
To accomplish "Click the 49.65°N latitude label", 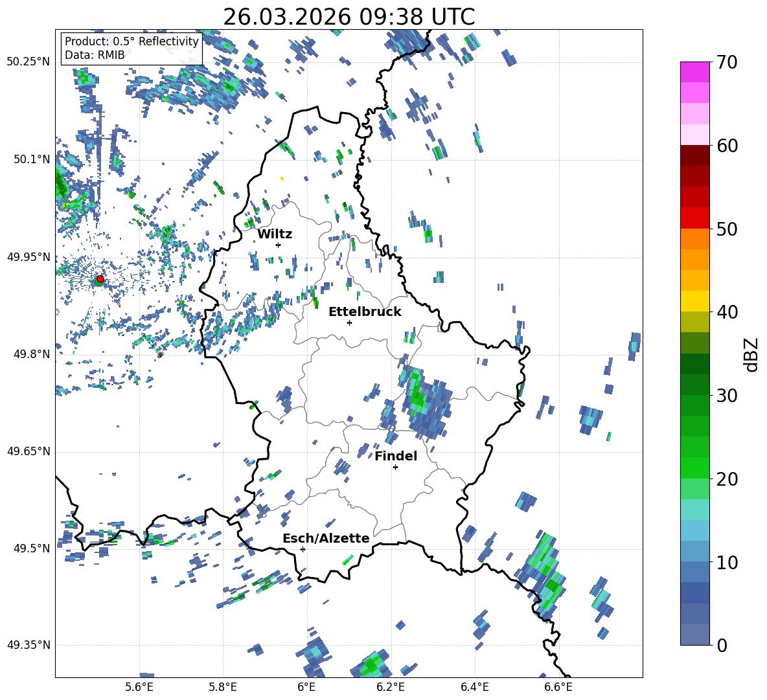I will tap(29, 452).
